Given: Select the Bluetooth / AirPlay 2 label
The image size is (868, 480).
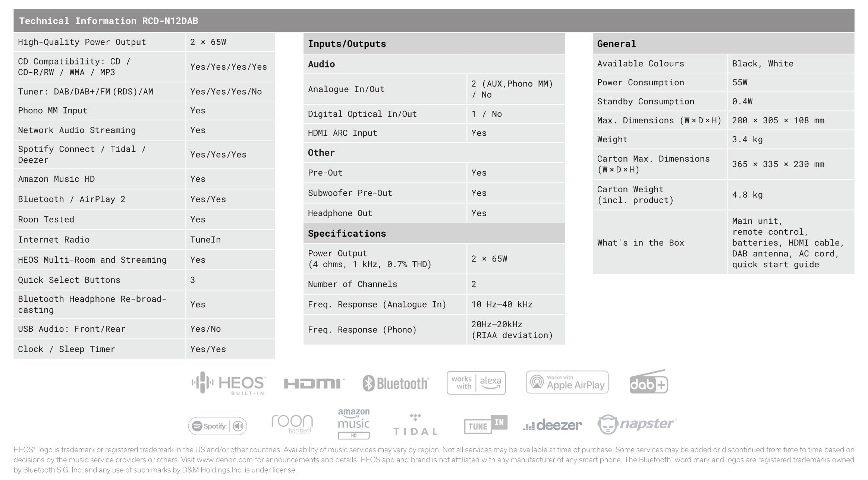Looking at the screenshot, I should pos(72,199).
